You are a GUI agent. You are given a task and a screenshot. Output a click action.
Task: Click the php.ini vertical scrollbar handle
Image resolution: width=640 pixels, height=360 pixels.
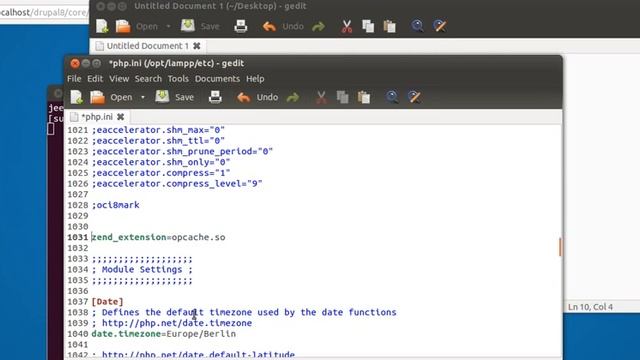point(560,247)
